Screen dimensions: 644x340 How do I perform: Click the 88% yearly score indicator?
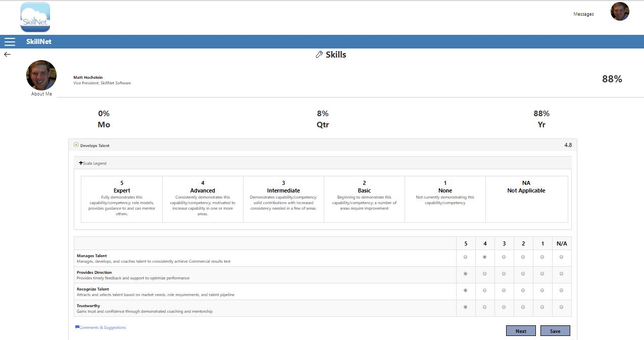541,113
